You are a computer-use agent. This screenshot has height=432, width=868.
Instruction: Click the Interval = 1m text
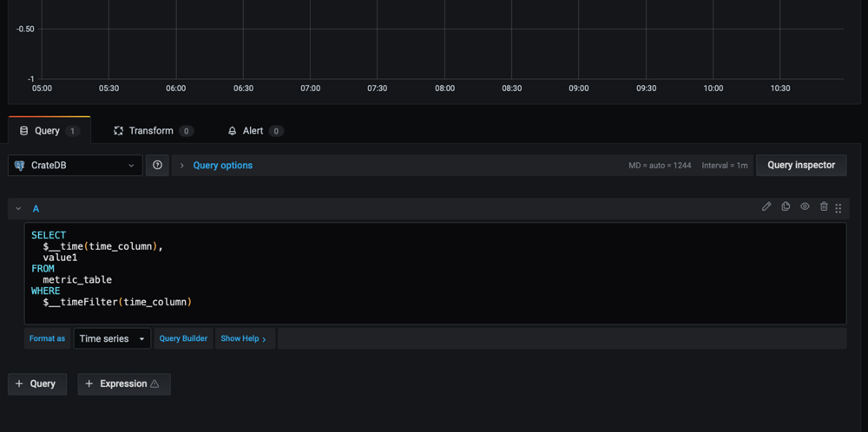725,166
